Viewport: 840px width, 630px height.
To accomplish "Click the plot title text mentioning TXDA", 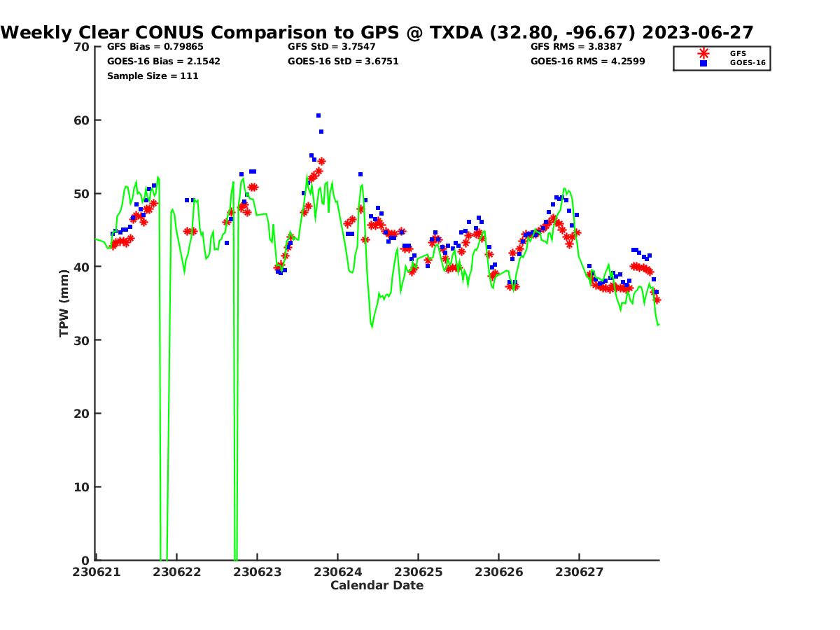I will click(x=377, y=32).
